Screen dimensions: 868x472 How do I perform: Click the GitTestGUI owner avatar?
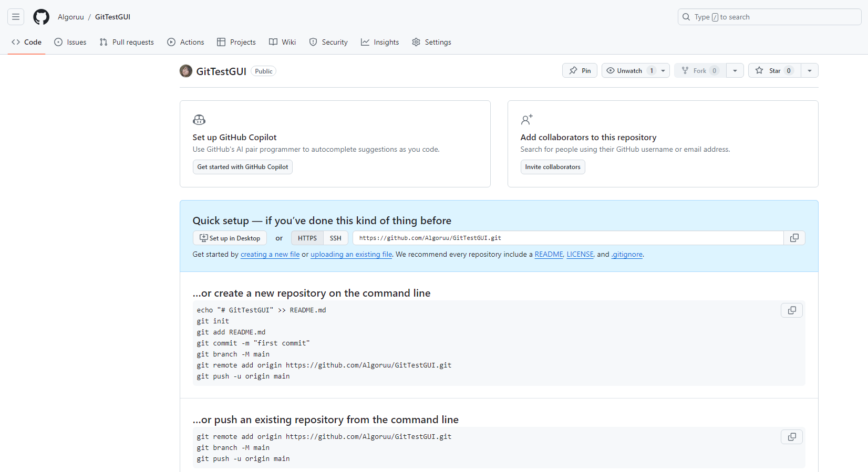(186, 71)
